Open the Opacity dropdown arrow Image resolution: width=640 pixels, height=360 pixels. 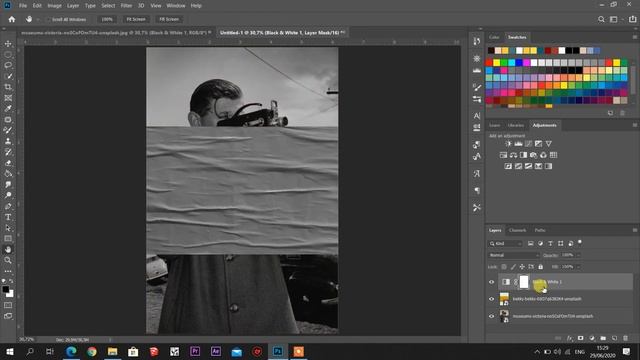coord(578,255)
